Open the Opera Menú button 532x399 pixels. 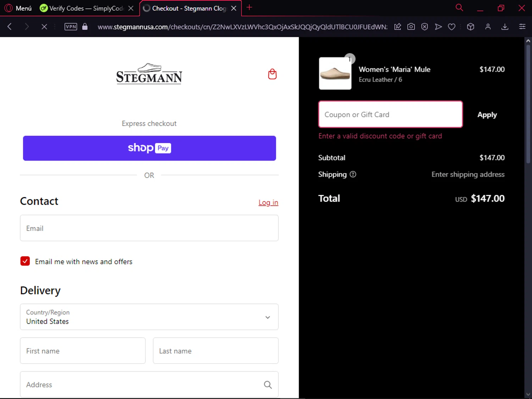18,8
